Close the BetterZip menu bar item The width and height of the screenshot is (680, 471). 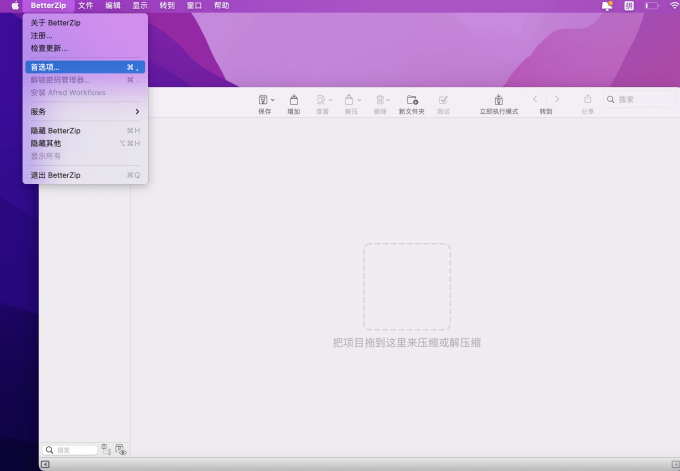(x=48, y=6)
